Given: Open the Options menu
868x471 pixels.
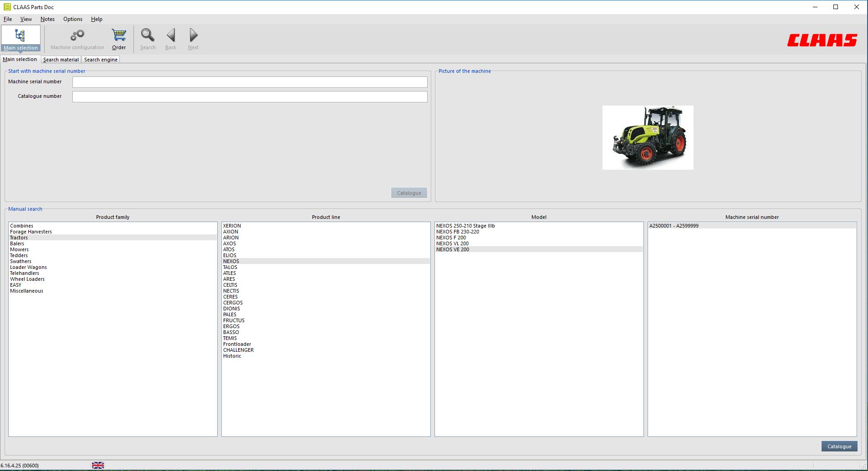Looking at the screenshot, I should tap(72, 19).
